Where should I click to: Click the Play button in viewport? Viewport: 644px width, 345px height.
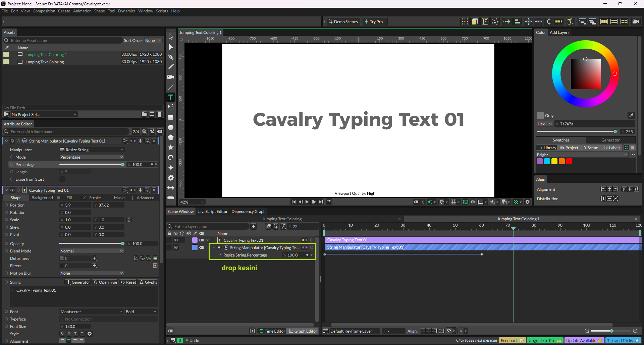[307, 202]
